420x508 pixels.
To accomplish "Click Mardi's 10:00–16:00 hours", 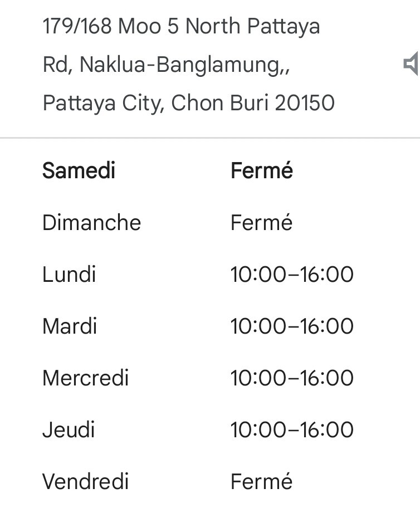I will click(x=292, y=326).
